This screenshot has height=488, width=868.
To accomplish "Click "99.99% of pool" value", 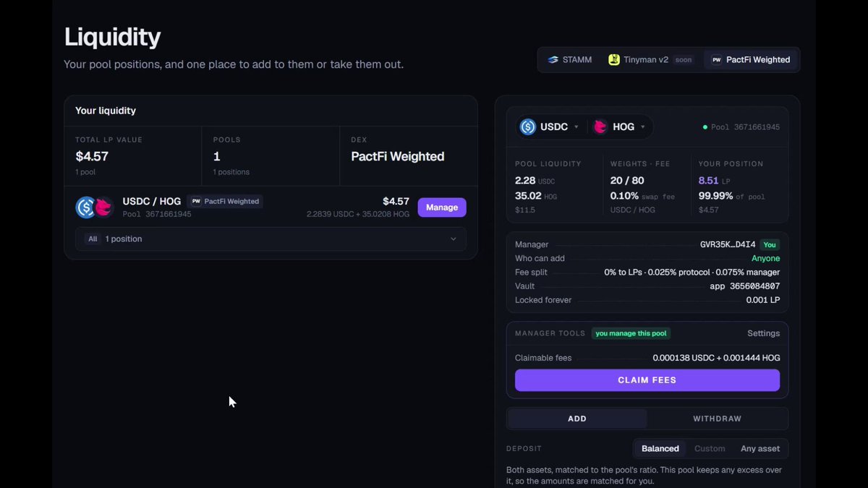I will pos(732,196).
